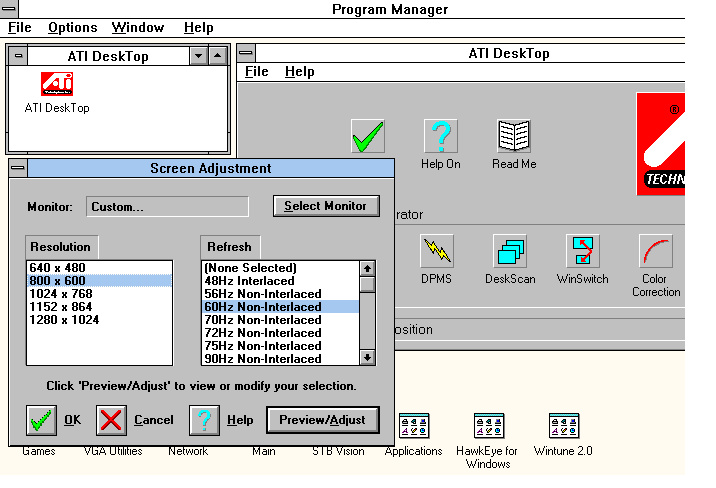Open Program Manager control menu box
This screenshot has height=488, width=716.
[9, 9]
